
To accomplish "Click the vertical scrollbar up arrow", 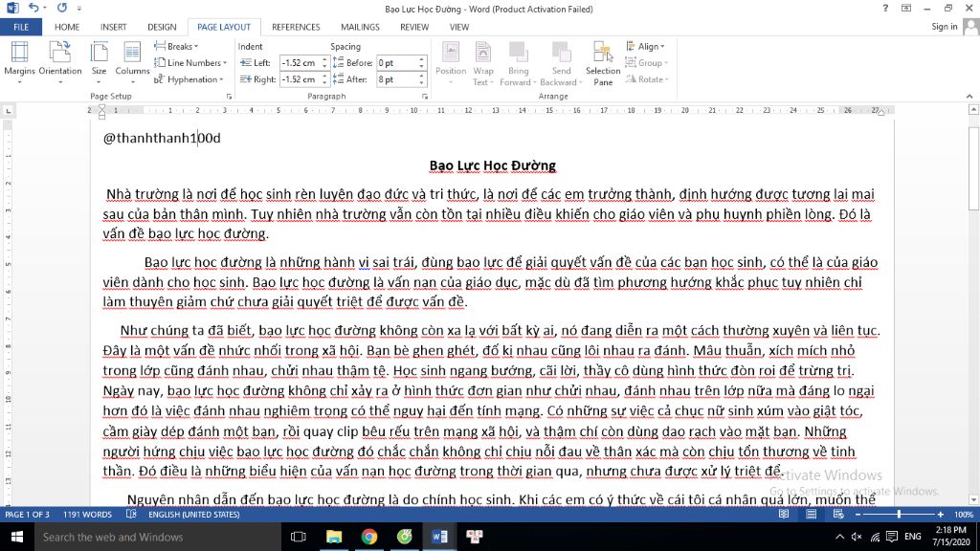I will tap(973, 109).
